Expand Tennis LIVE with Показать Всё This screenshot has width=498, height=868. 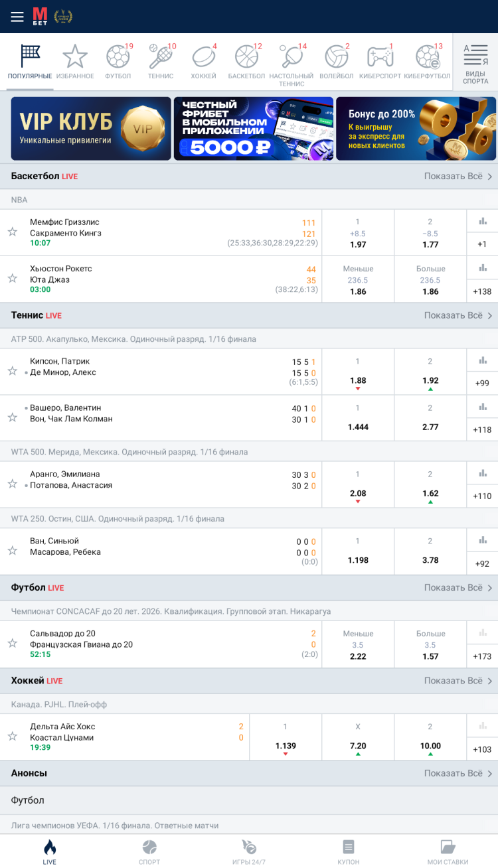[457, 315]
